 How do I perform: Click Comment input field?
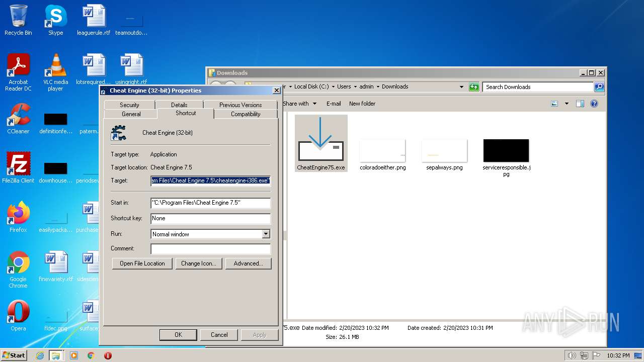(210, 248)
